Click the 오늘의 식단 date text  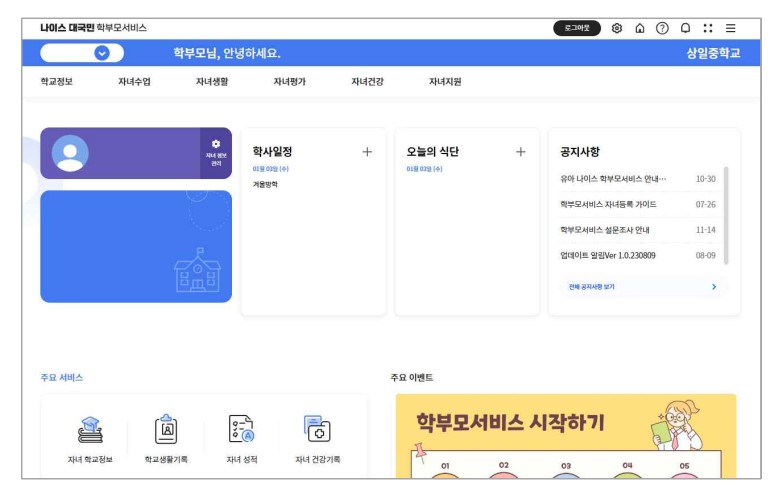[424, 169]
